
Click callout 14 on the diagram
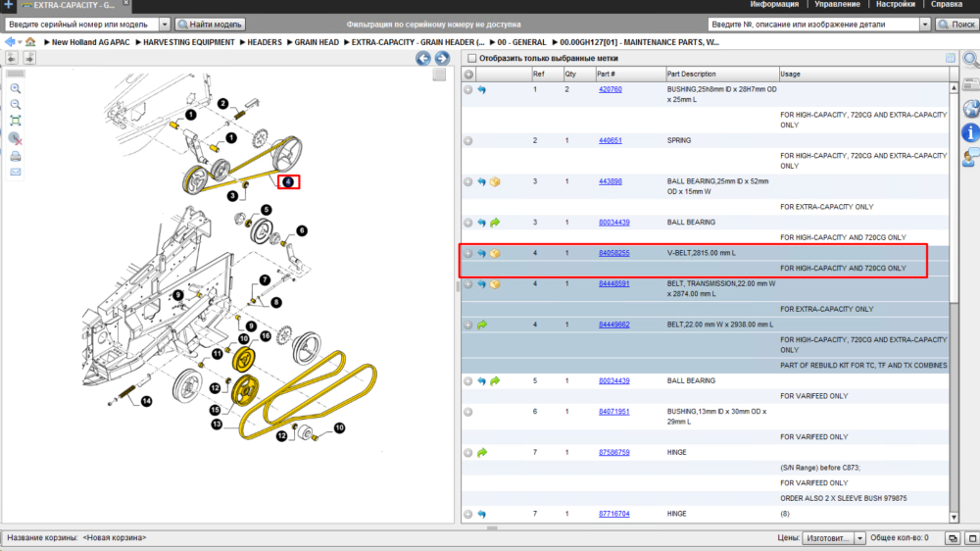coord(146,401)
